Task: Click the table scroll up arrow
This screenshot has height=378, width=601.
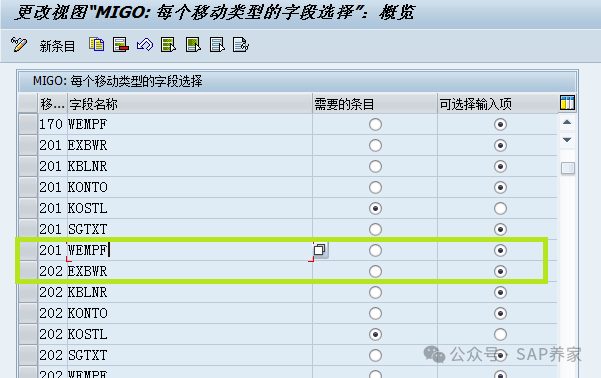Action: (x=567, y=123)
